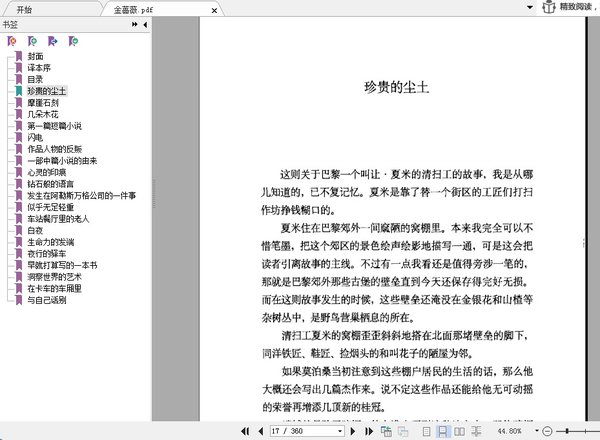The width and height of the screenshot is (600, 440).
Task: Click the bookmark flag icon beside 闪电
Action: (x=18, y=137)
